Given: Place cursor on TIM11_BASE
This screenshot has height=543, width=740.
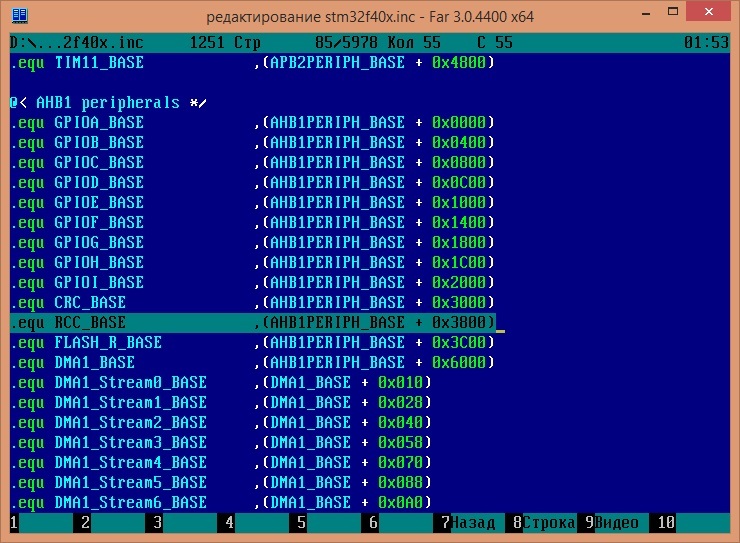Looking at the screenshot, I should (x=99, y=63).
